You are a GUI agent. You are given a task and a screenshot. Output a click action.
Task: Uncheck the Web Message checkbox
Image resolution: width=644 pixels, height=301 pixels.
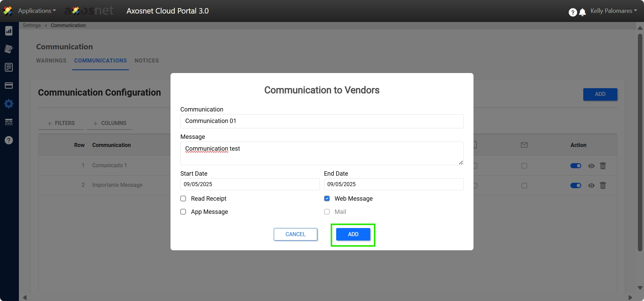point(327,199)
